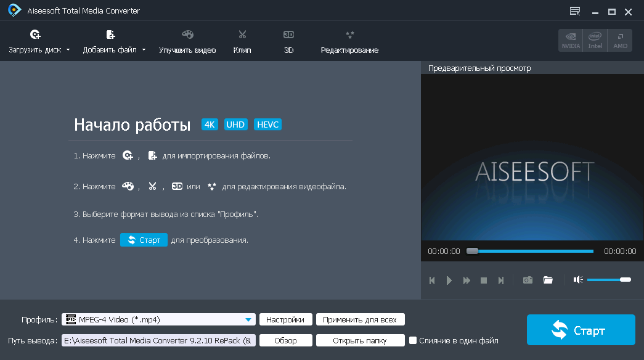Screen dimensions: 644x360
Task: Click the output path field
Action: 158,340
